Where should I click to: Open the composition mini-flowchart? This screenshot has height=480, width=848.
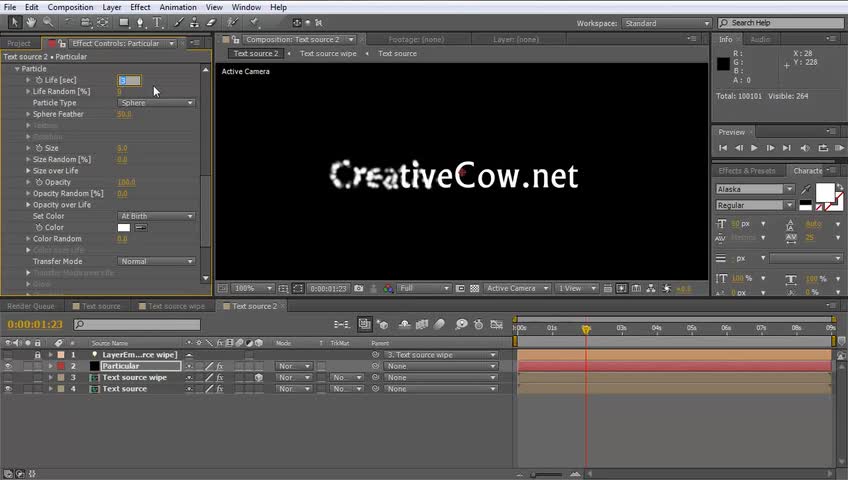tap(341, 324)
